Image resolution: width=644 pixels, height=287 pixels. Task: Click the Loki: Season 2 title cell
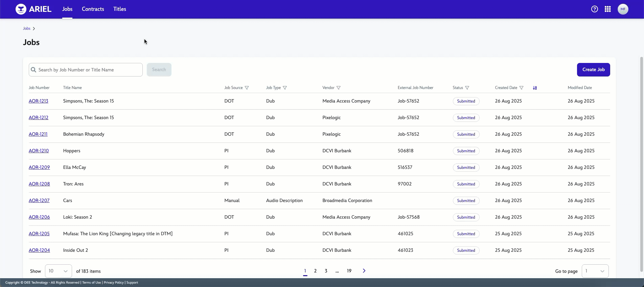tap(78, 217)
